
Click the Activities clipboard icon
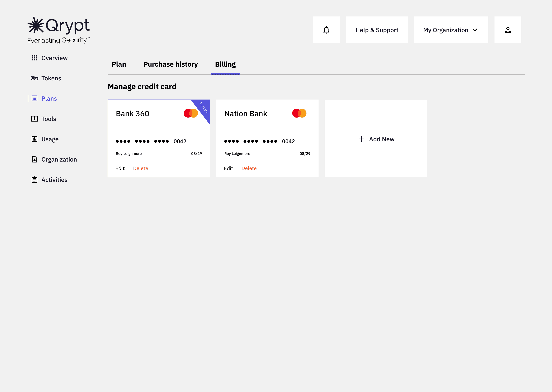point(34,180)
